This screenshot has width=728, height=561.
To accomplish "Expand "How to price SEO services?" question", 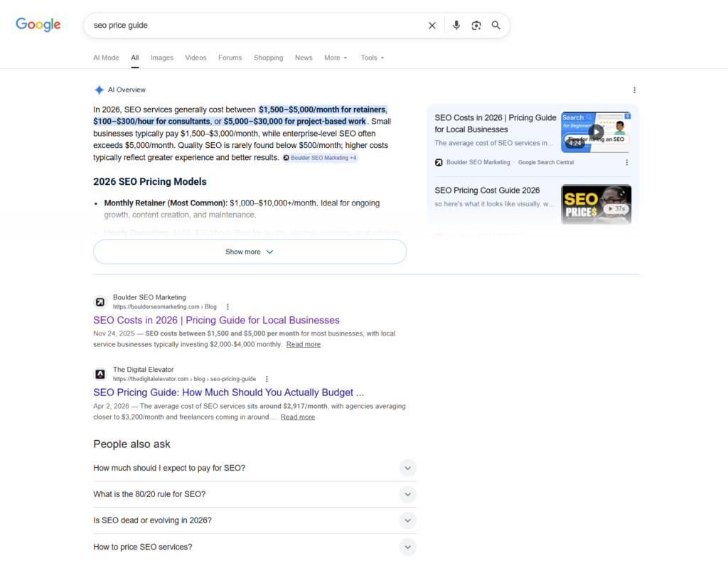I will pos(407,547).
